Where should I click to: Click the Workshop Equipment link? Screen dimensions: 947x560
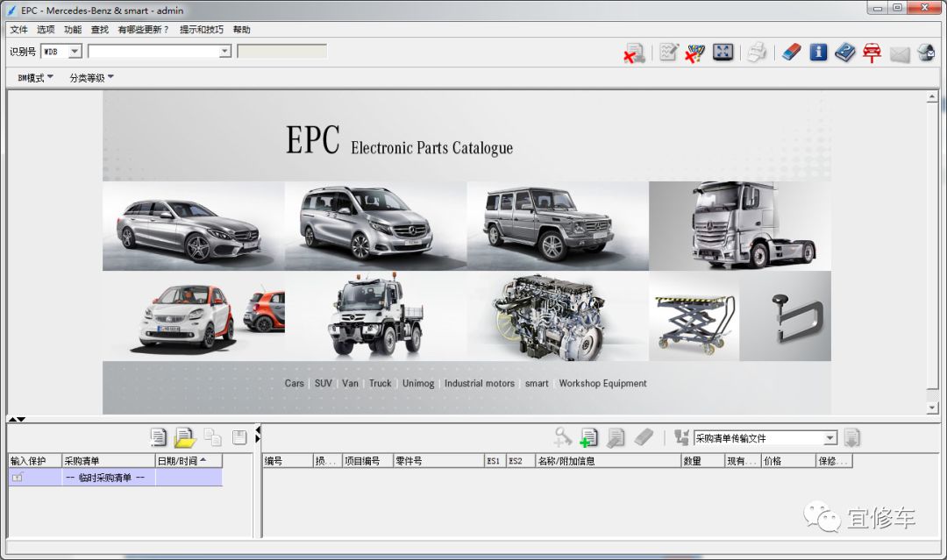click(602, 383)
